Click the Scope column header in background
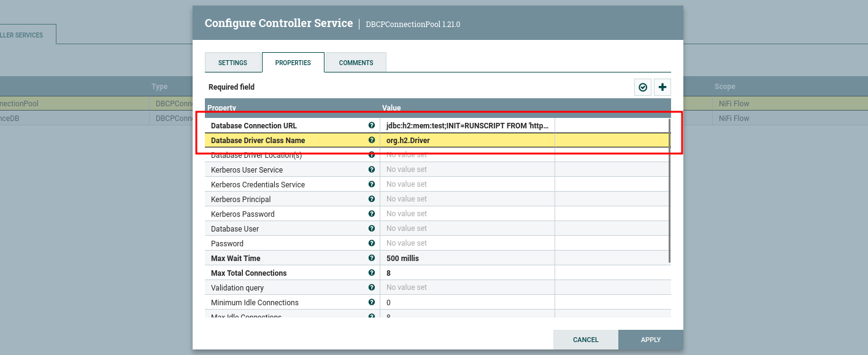 724,87
